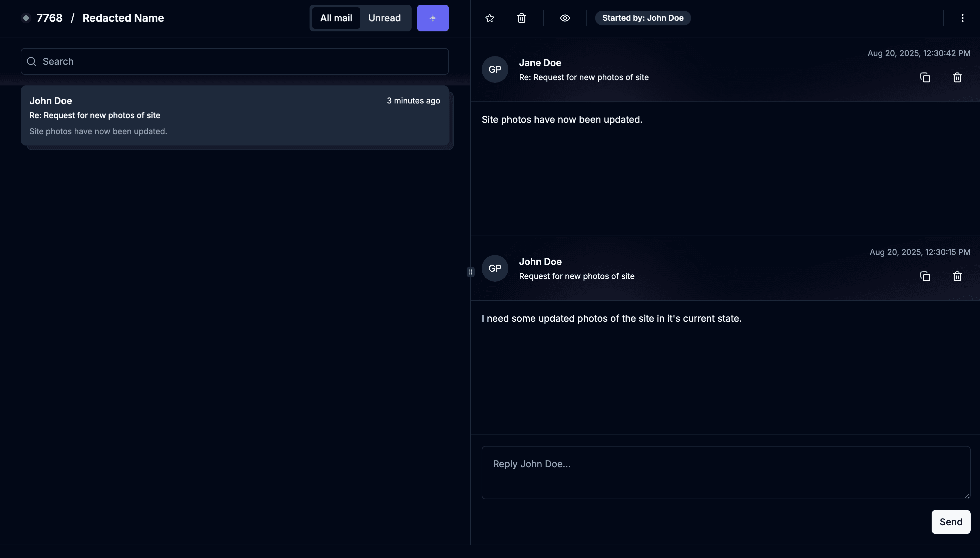Click John Doe's GP avatar in the thread
Viewport: 980px width, 558px height.
(x=495, y=268)
